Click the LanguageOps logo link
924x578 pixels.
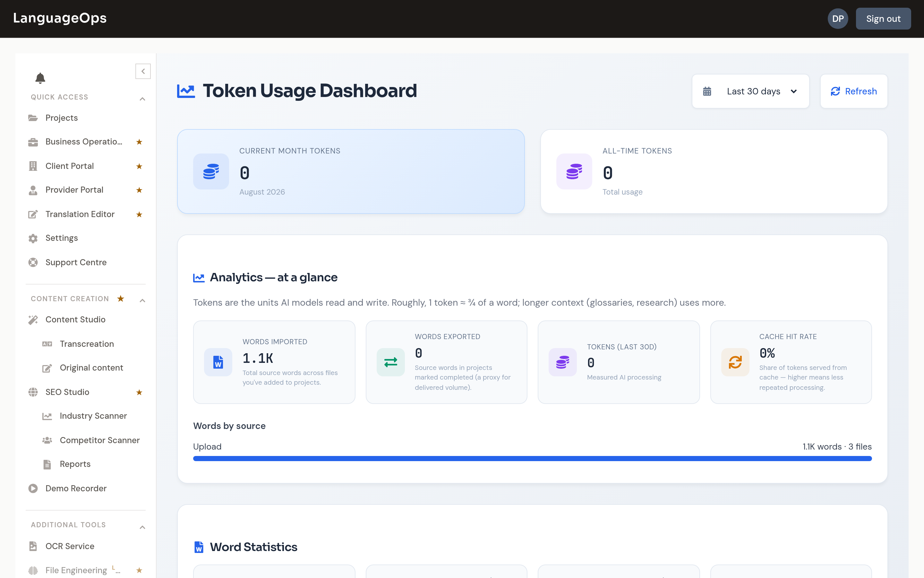pyautogui.click(x=60, y=18)
